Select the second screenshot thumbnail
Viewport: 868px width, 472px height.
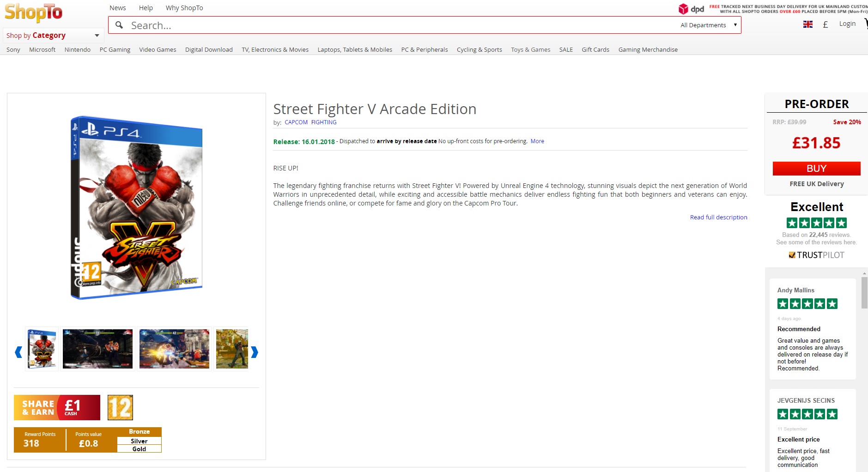pyautogui.click(x=97, y=349)
